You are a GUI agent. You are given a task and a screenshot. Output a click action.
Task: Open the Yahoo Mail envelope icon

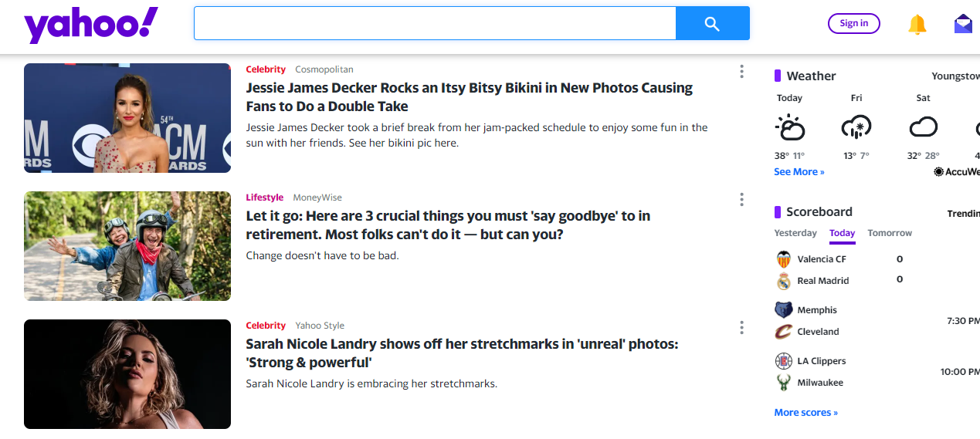click(x=963, y=24)
